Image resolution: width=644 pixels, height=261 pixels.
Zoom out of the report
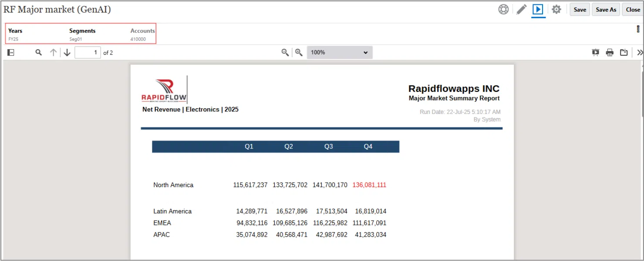click(285, 53)
